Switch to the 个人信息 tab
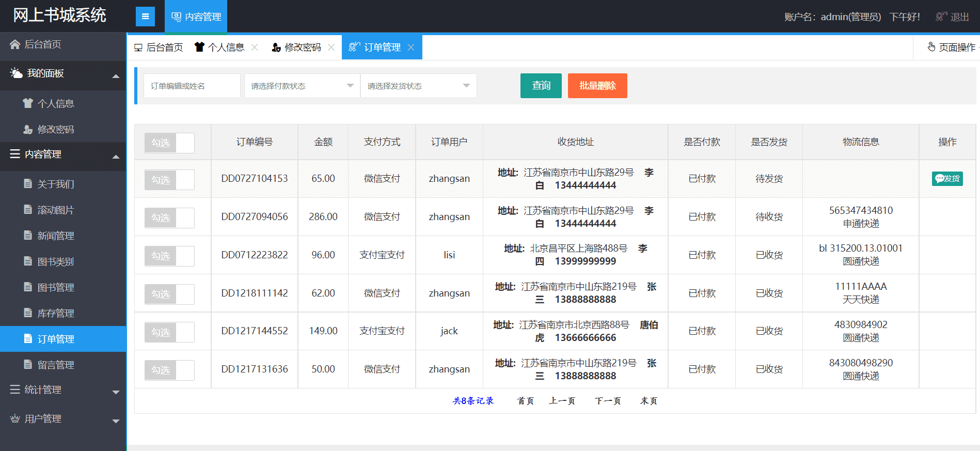This screenshot has width=980, height=451. tap(220, 48)
